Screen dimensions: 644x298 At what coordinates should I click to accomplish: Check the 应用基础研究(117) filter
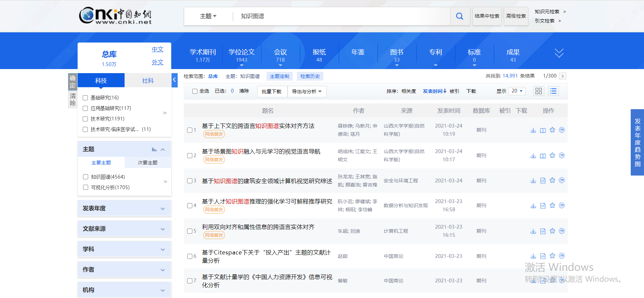point(85,109)
